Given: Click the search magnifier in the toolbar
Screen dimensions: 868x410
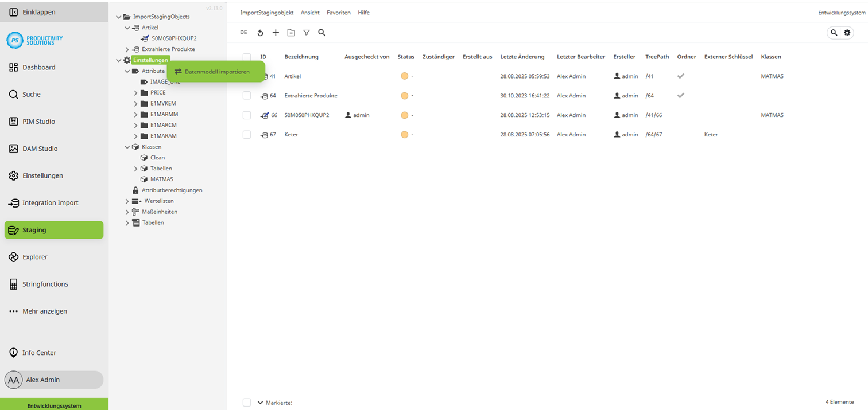Looking at the screenshot, I should coord(322,33).
